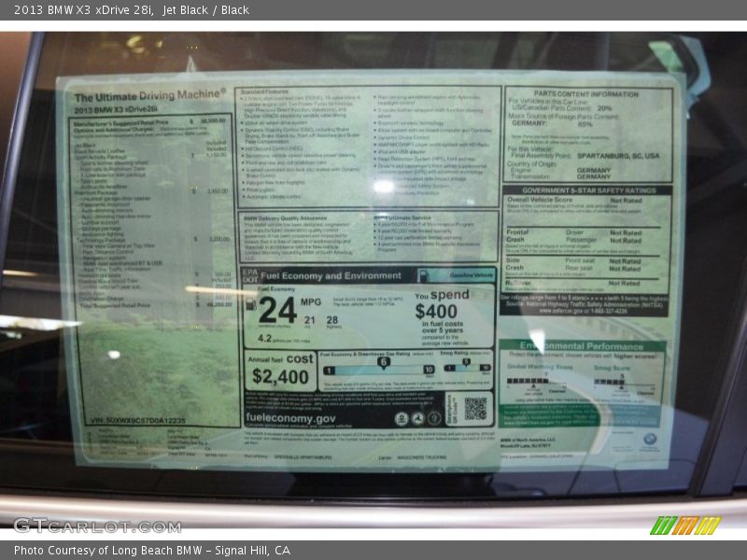Click the VIN number on the sticker
The image size is (747, 560).
click(138, 421)
